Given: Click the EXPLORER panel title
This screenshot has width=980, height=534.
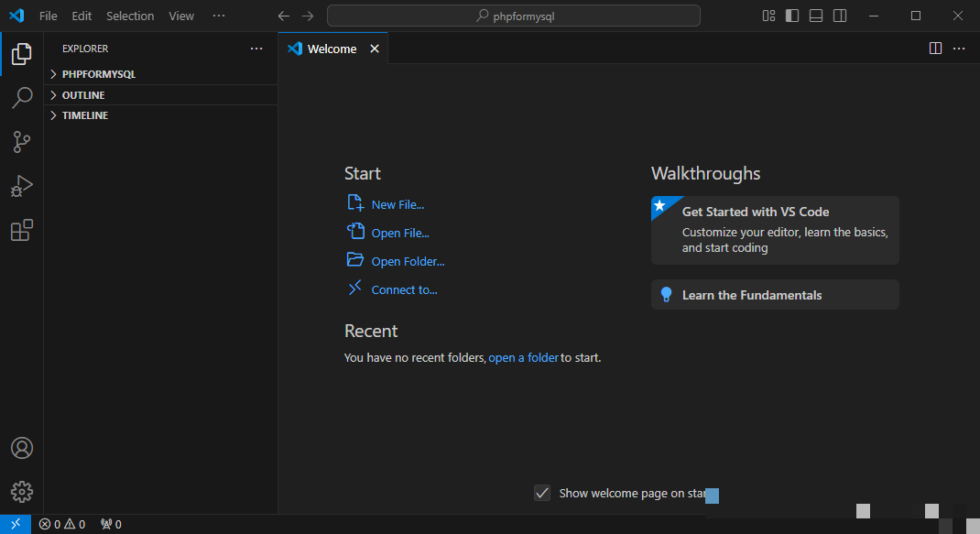Looking at the screenshot, I should [x=85, y=49].
